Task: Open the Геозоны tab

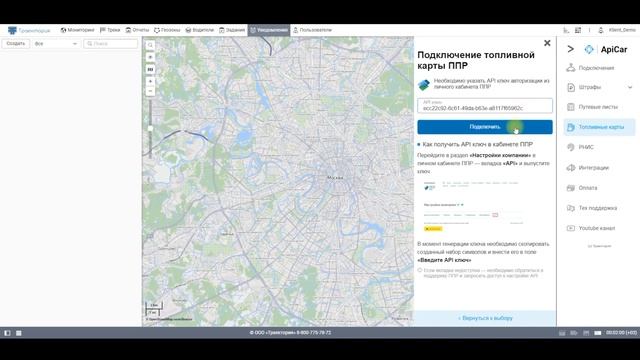Action: click(x=167, y=30)
